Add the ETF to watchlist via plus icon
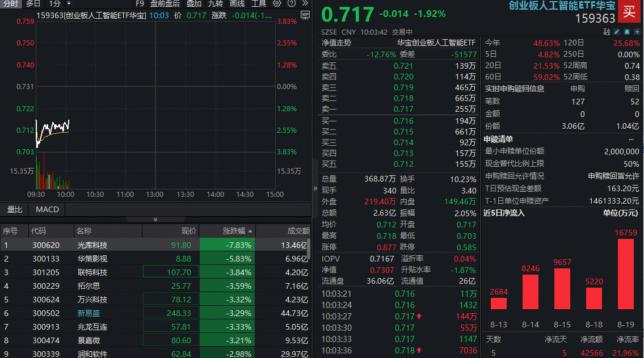 [x=637, y=31]
